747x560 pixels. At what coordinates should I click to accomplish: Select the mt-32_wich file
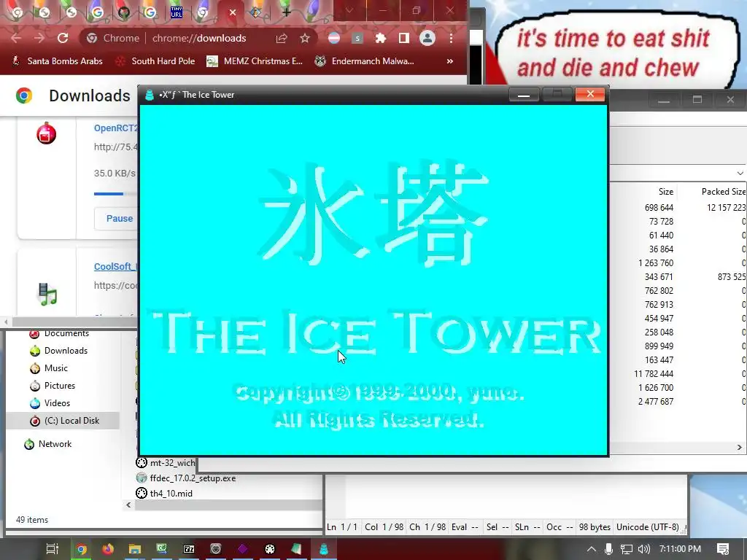[x=166, y=463]
